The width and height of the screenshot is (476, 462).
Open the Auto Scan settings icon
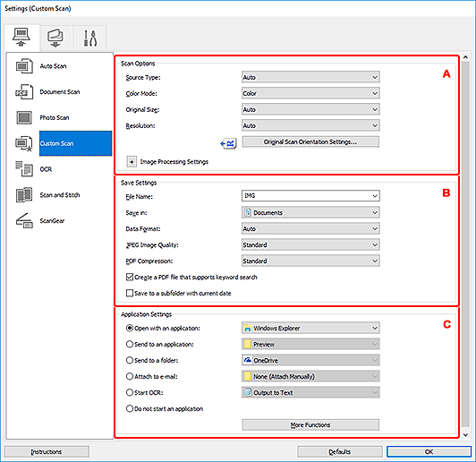pos(24,66)
